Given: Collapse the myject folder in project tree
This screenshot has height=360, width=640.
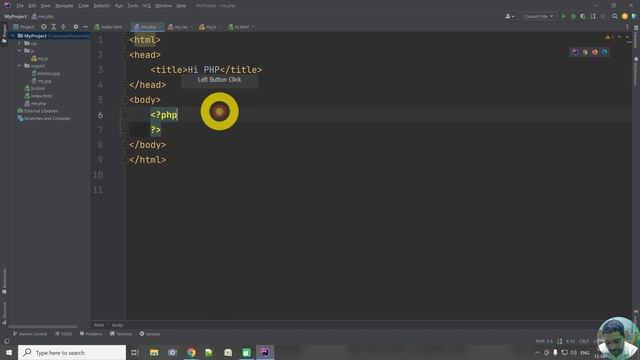Looking at the screenshot, I should point(19,66).
